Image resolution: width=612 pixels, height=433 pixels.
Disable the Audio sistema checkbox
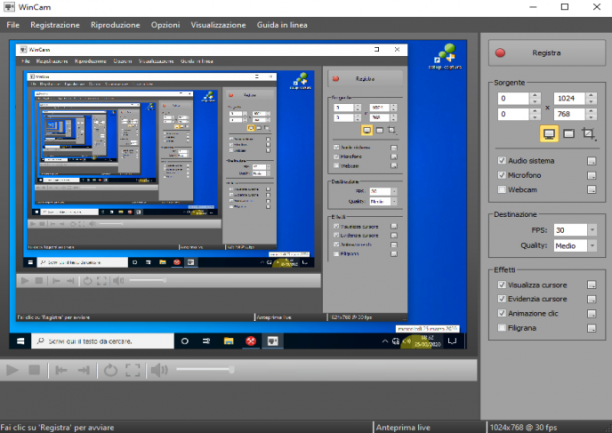(x=502, y=160)
